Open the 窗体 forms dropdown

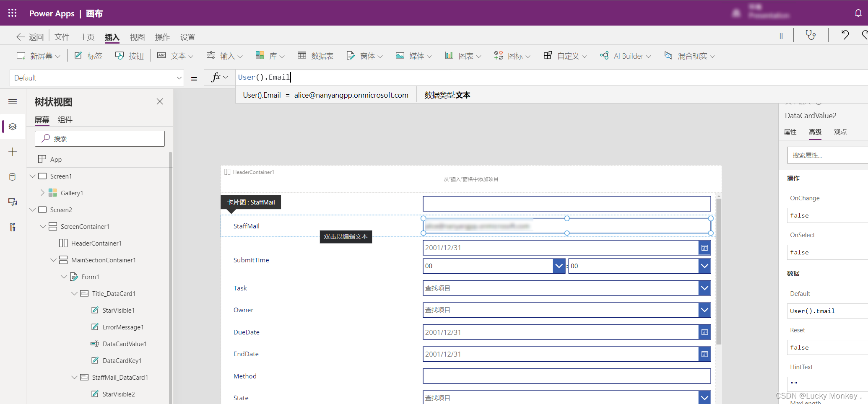tap(364, 56)
